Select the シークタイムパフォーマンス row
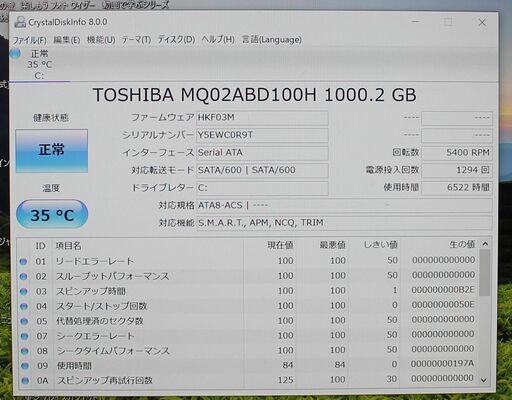The height and width of the screenshot is (400, 512). point(248,350)
